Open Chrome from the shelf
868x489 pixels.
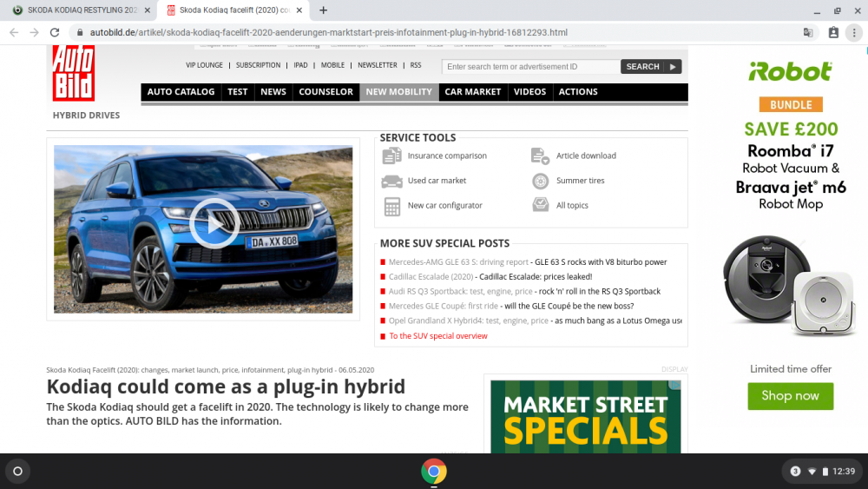coord(434,472)
